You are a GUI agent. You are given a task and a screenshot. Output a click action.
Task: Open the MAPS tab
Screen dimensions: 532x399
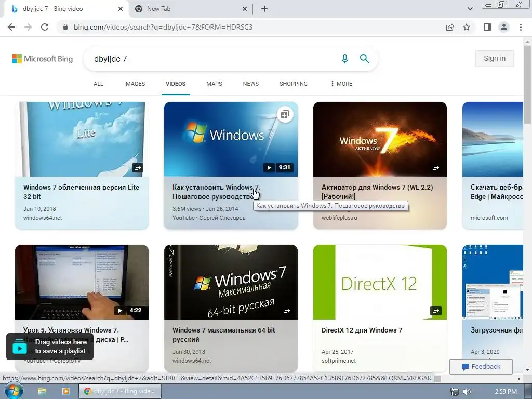tap(214, 84)
